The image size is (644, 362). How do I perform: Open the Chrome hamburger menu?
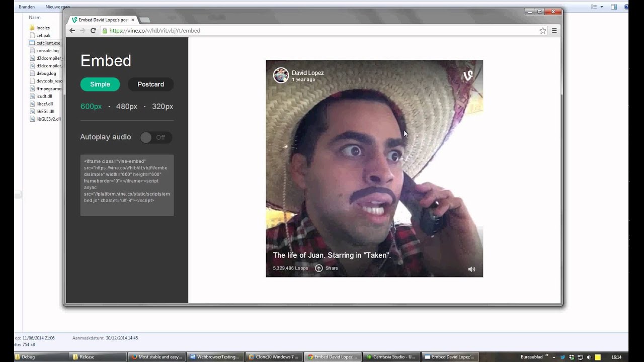pyautogui.click(x=554, y=31)
